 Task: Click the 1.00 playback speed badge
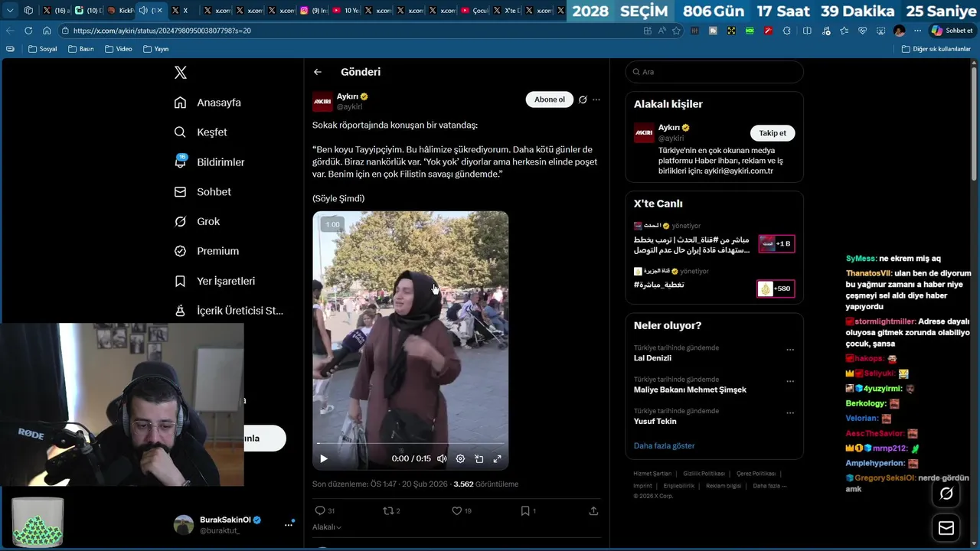click(x=332, y=224)
